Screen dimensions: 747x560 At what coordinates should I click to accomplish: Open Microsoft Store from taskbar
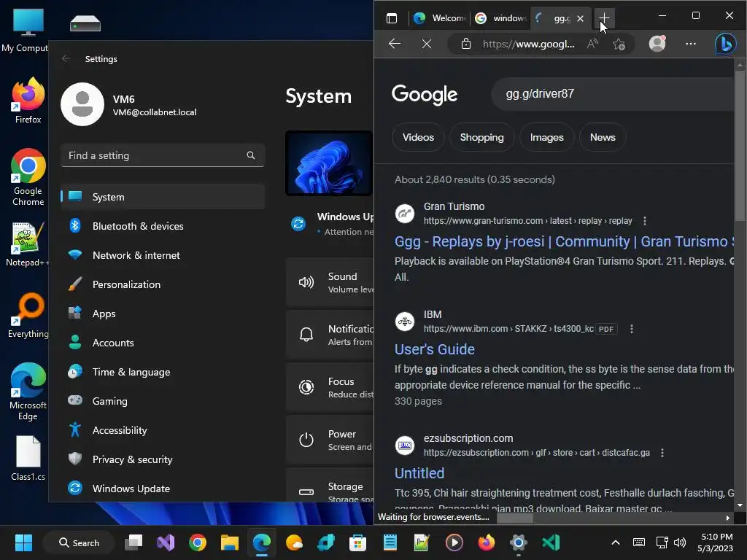357,542
